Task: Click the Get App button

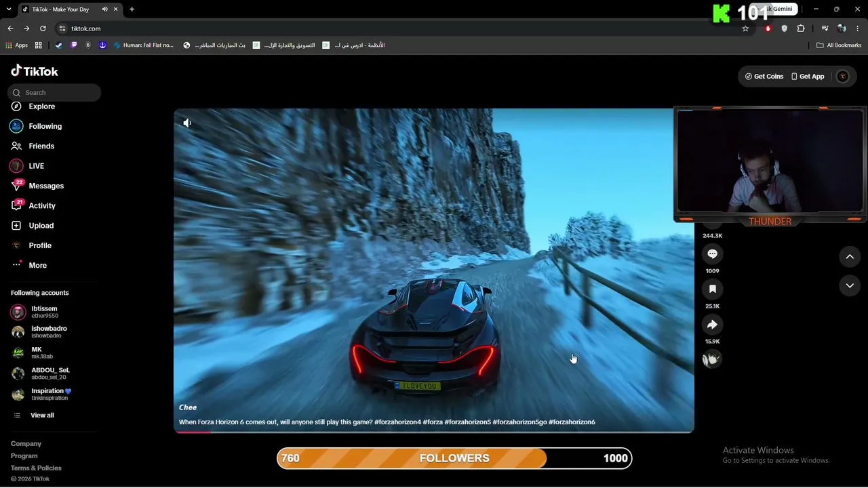Action: pos(808,77)
